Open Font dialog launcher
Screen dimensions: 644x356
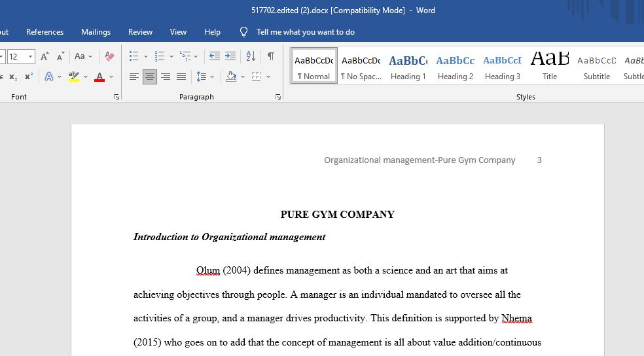pyautogui.click(x=116, y=97)
